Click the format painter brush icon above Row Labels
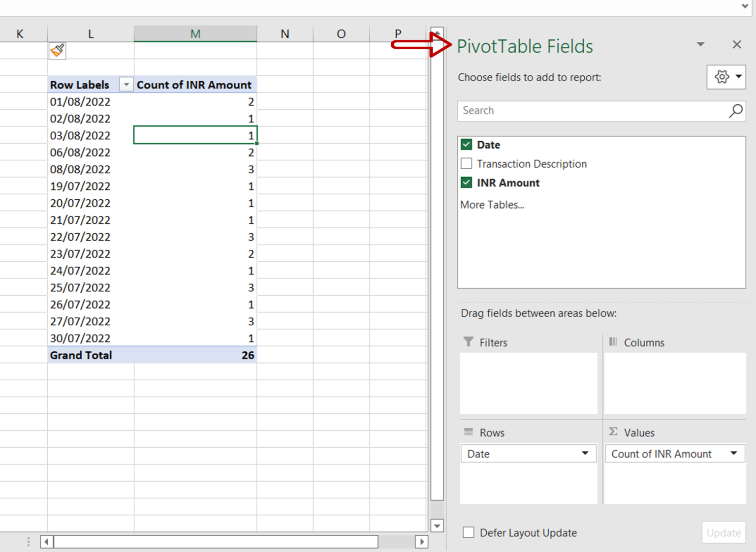Screen dimensions: 756x552 click(57, 50)
